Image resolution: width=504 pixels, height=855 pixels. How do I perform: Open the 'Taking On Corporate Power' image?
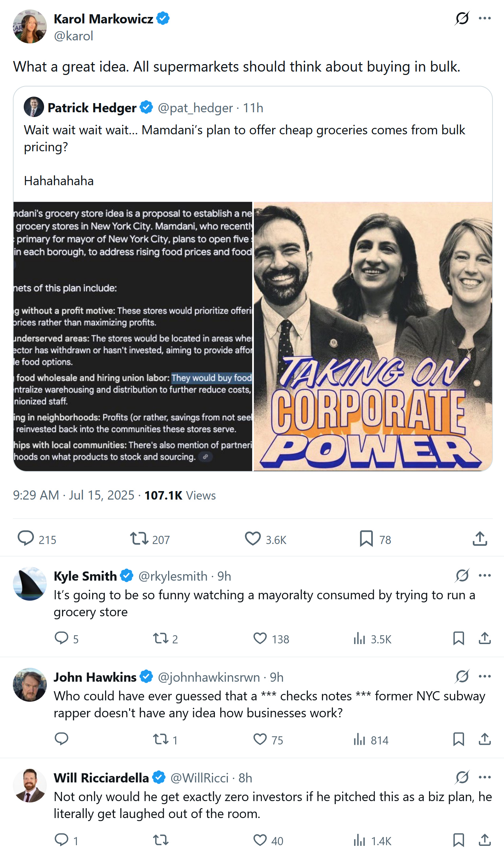[x=372, y=336]
